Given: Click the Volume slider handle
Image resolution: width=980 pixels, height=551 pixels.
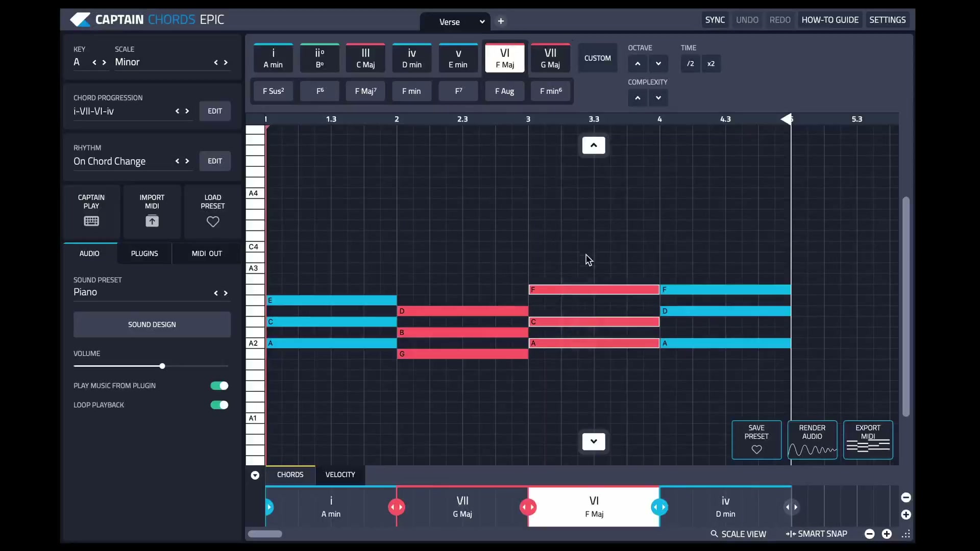Looking at the screenshot, I should tap(162, 366).
